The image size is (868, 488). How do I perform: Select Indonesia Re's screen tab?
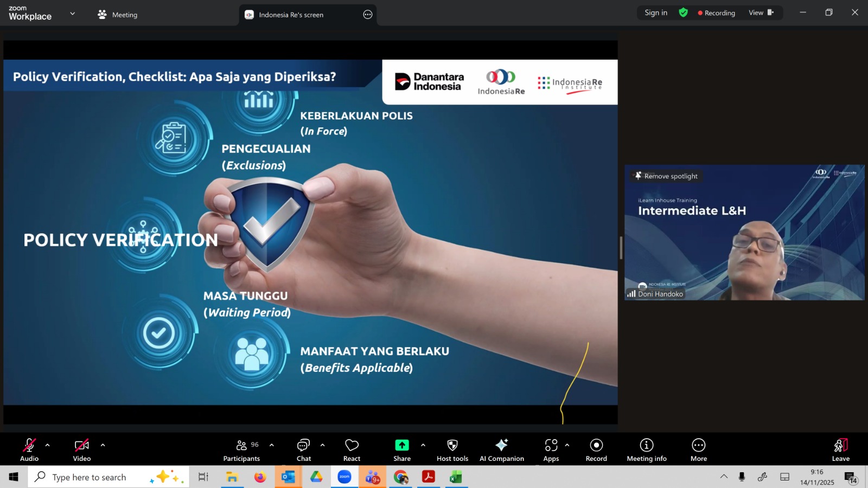291,15
